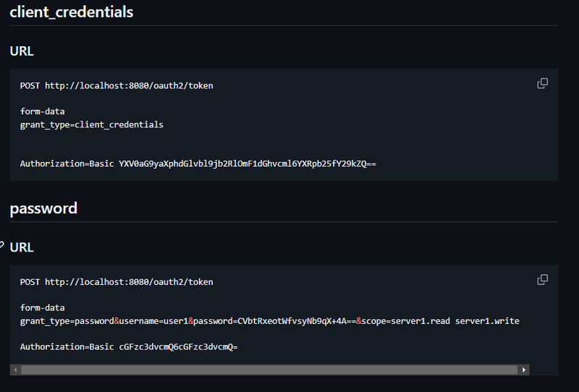The height and width of the screenshot is (392, 579).
Task: Click the Authorization header starting with YXV0aG9y
Action: (x=198, y=163)
